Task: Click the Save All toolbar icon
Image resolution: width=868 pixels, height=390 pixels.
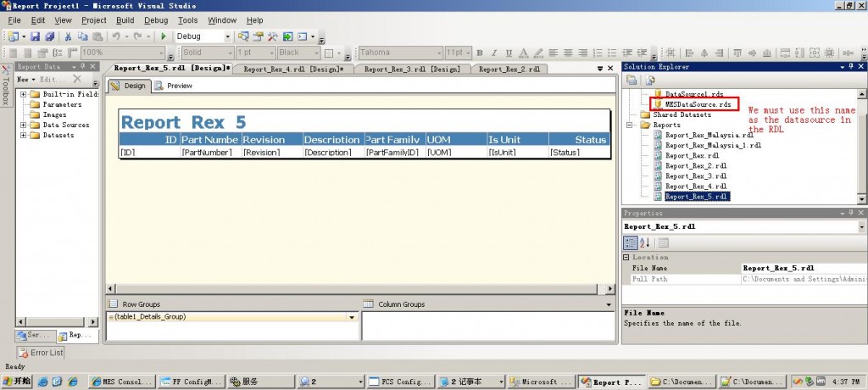Action: (x=50, y=36)
